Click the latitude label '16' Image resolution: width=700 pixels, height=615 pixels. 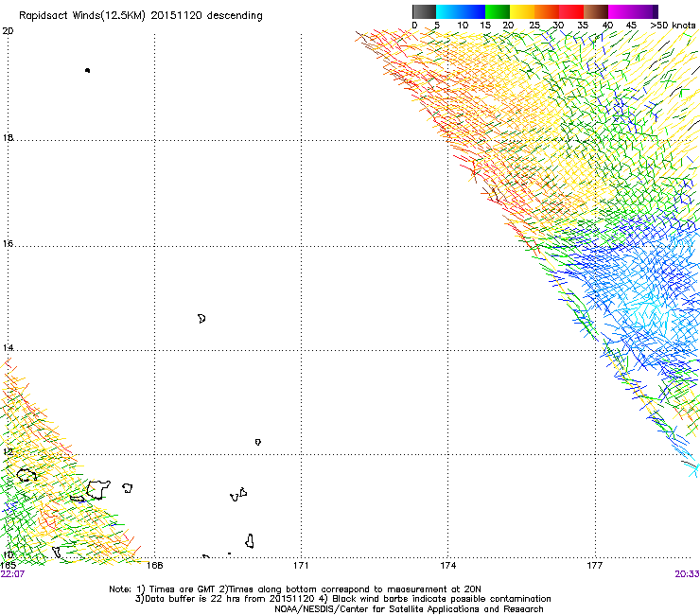coord(8,243)
